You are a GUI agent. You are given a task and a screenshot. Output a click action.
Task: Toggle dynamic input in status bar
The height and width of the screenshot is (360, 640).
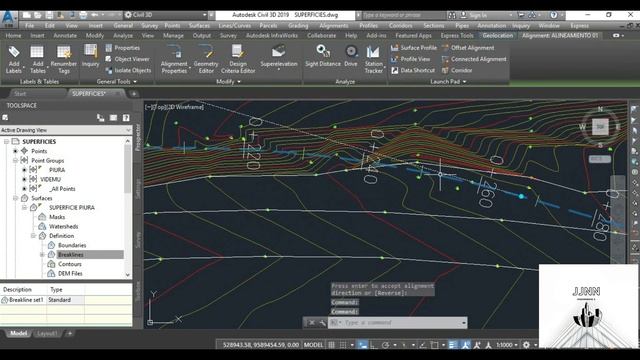click(x=362, y=345)
